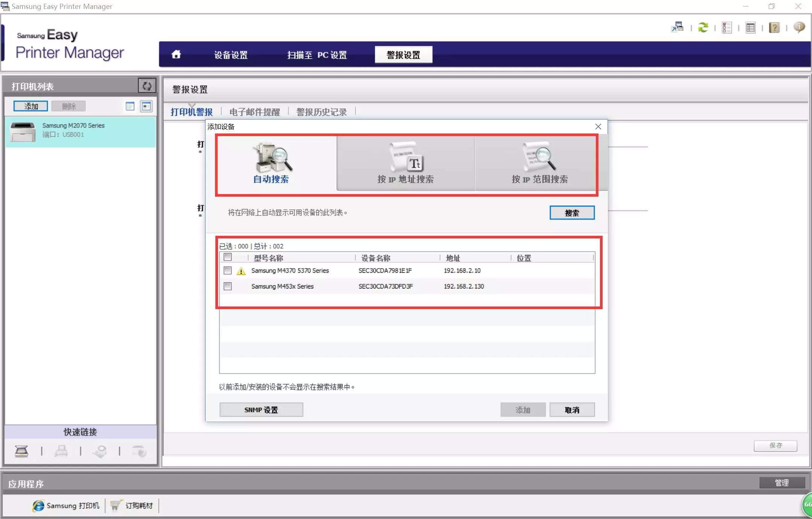
Task: Select Auto Search (自动搜索) icon tab
Action: pos(271,163)
